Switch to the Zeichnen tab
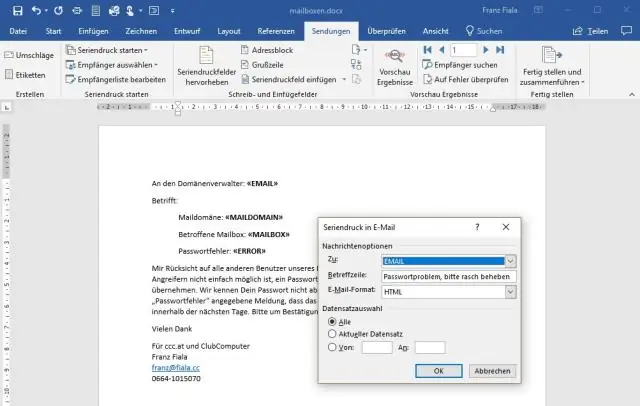 (141, 31)
